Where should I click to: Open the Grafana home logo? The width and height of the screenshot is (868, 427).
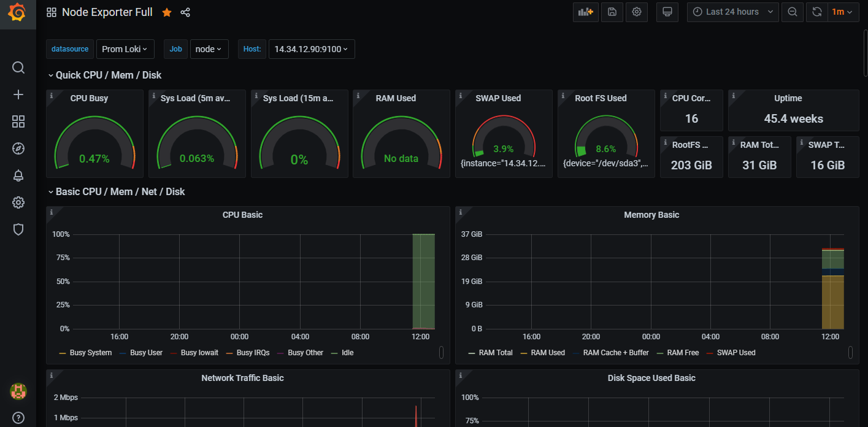pos(18,12)
